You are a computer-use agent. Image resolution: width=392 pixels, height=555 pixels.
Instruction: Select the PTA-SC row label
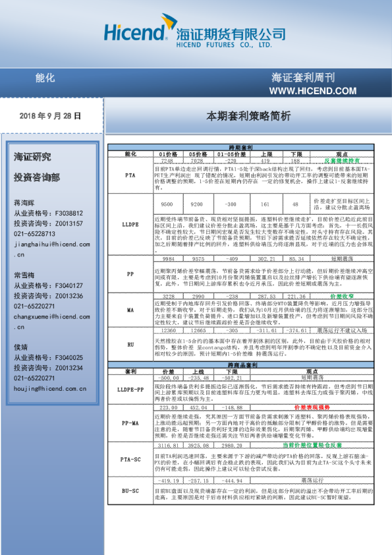tap(130, 459)
